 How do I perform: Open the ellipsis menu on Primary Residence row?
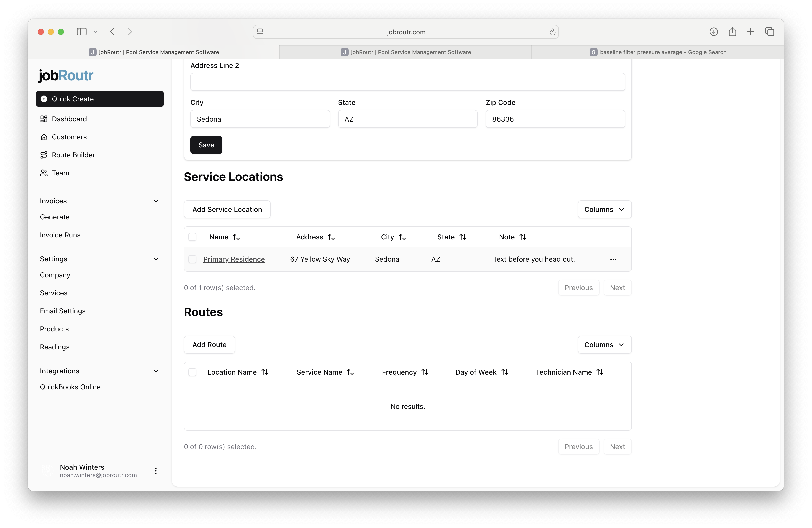pos(613,259)
